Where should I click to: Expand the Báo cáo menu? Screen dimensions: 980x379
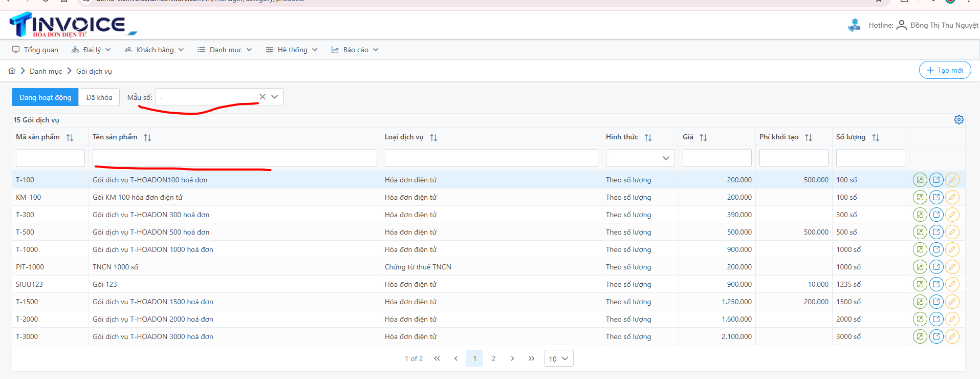click(x=355, y=50)
